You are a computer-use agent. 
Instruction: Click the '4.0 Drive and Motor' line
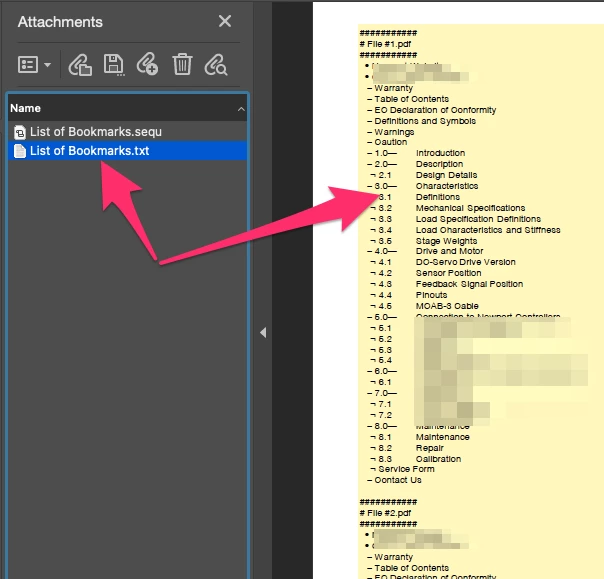(425, 251)
